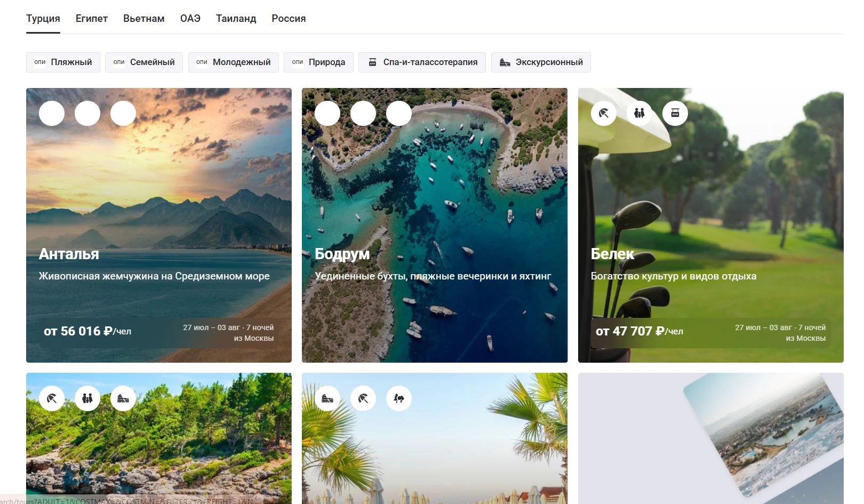Open the Бодрум aerial bay photo card
This screenshot has width=864, height=504.
[435, 203]
